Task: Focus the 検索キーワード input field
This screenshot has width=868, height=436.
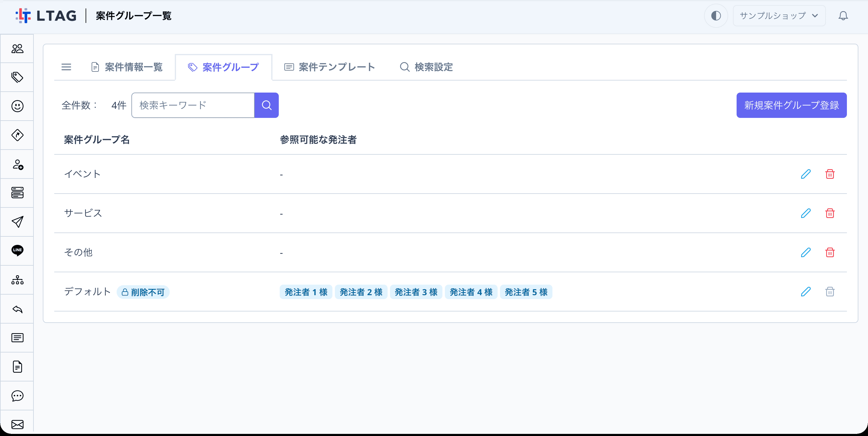Action: click(x=193, y=105)
